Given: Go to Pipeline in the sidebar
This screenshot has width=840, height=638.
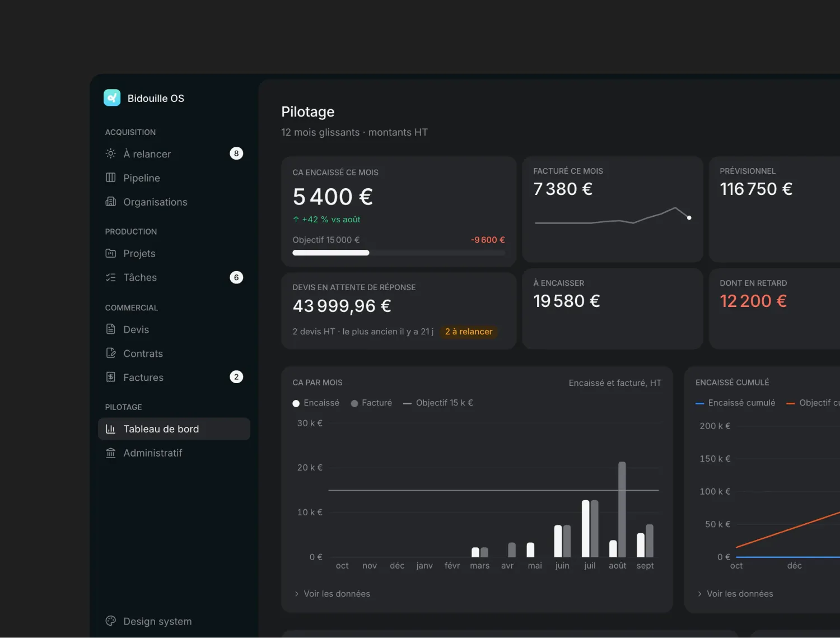Looking at the screenshot, I should pos(174,178).
